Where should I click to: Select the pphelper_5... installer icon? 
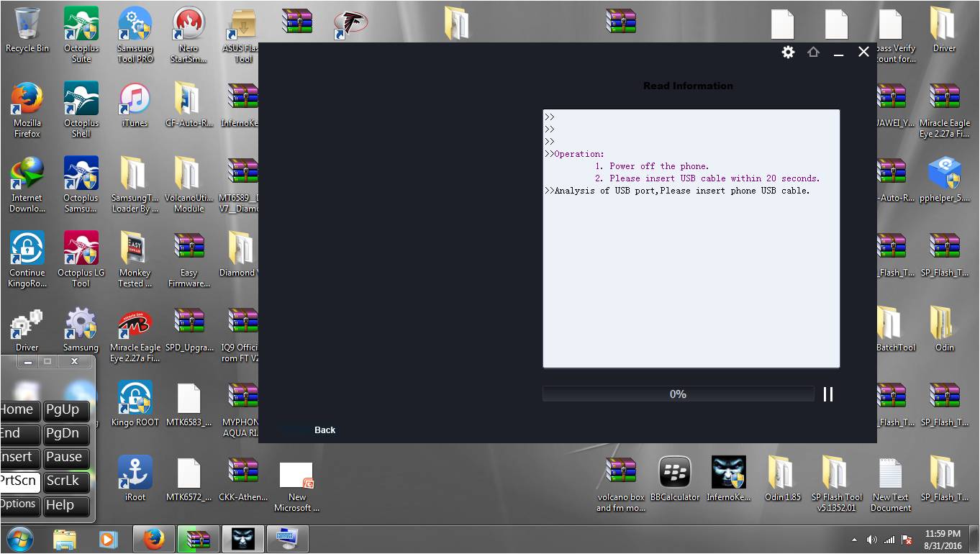[945, 180]
